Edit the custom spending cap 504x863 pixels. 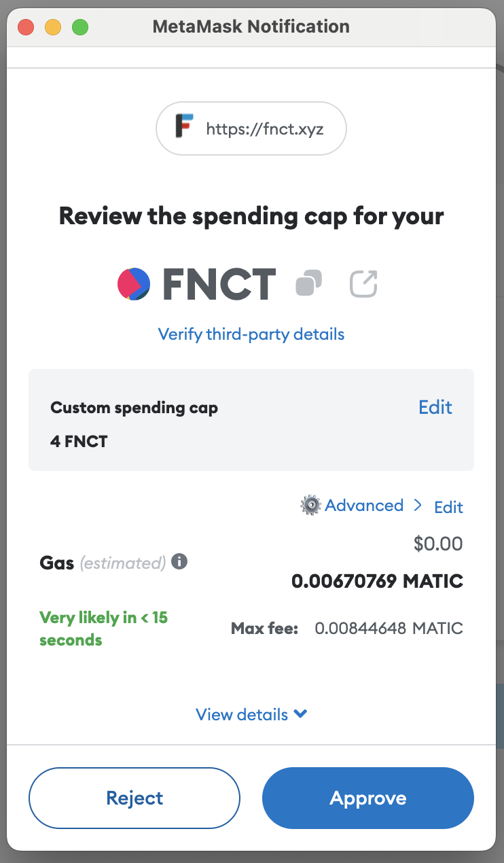click(x=435, y=407)
